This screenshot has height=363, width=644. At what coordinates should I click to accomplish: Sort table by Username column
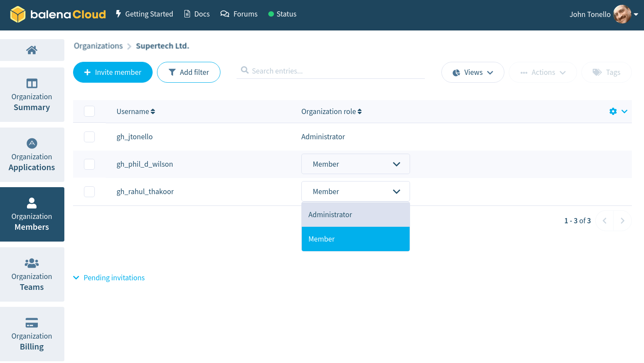(136, 111)
